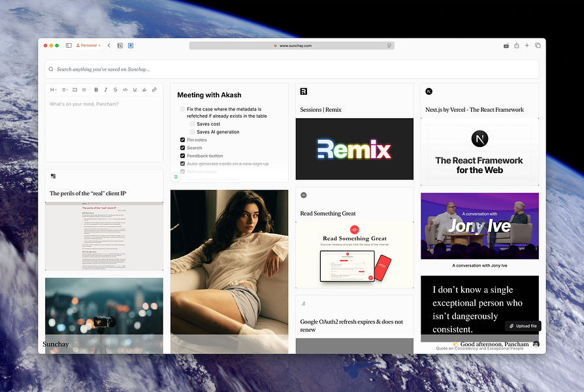584x392 pixels.
Task: Toggle the Safari sidebar icon
Action: click(69, 46)
